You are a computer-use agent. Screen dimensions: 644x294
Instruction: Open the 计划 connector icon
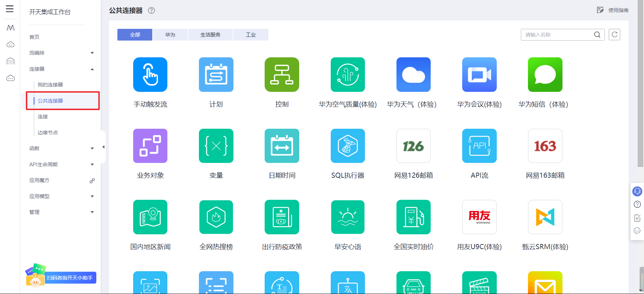coord(216,74)
